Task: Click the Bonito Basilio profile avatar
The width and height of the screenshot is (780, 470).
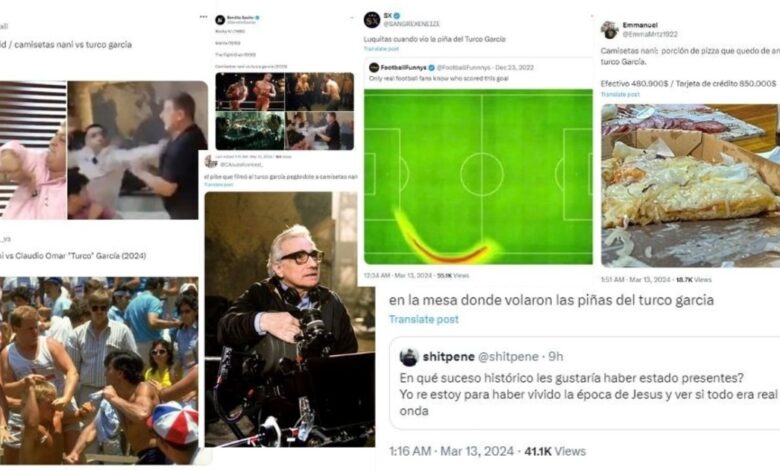Action: click(220, 20)
